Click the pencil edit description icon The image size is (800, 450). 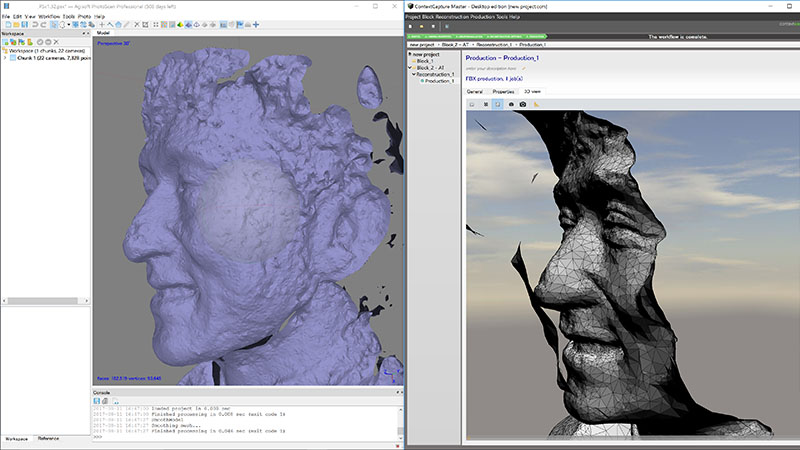(x=524, y=68)
